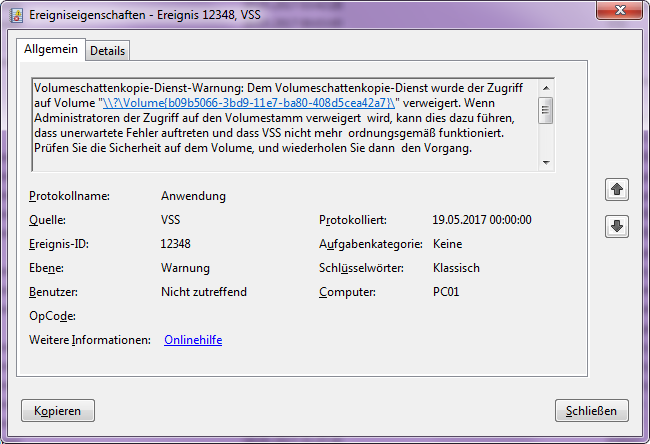This screenshot has height=444, width=650.
Task: Click the Ereignis-ID value 12348
Action: [175, 244]
